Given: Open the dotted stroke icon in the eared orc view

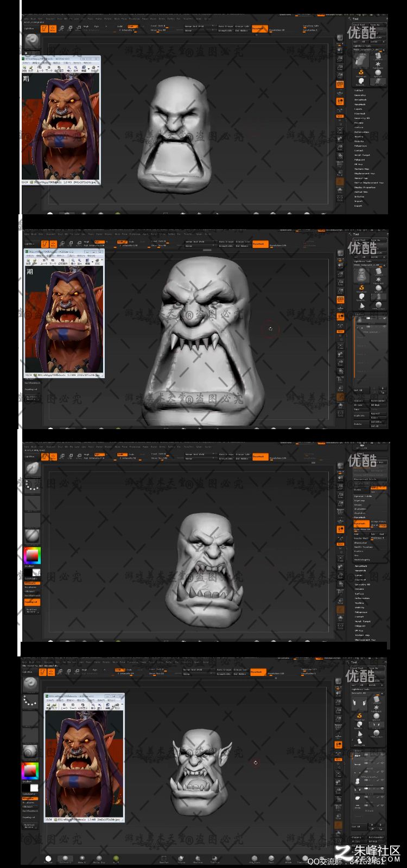Looking at the screenshot, I should [x=30, y=701].
